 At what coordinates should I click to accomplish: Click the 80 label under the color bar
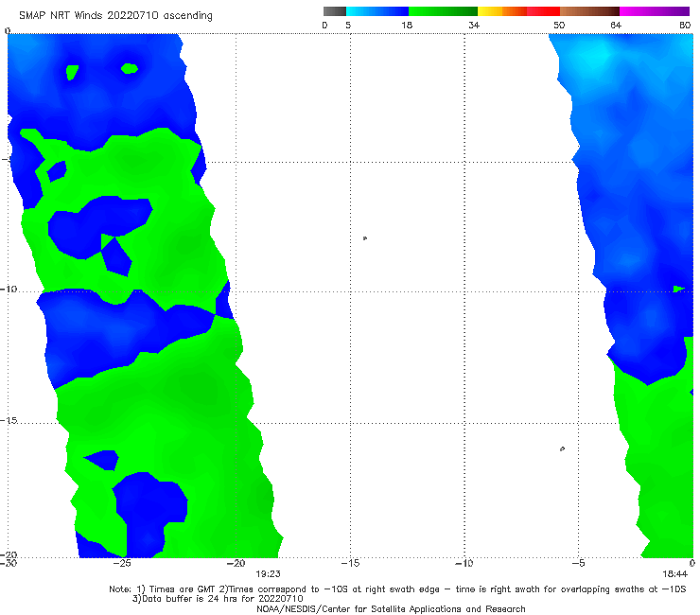[685, 26]
